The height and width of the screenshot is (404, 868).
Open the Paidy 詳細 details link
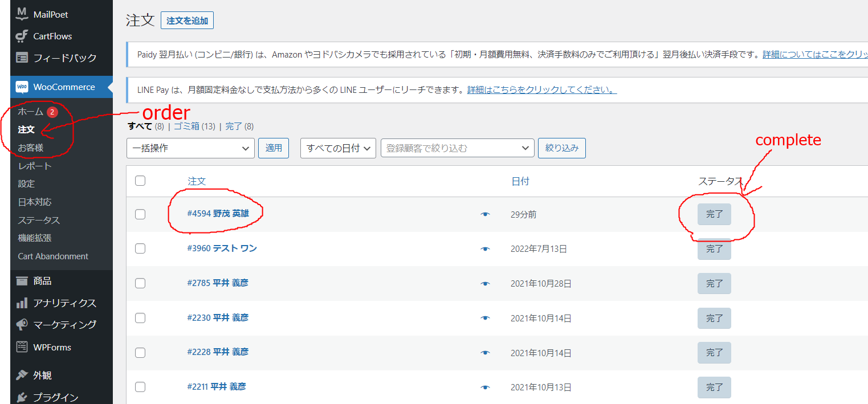tap(815, 55)
